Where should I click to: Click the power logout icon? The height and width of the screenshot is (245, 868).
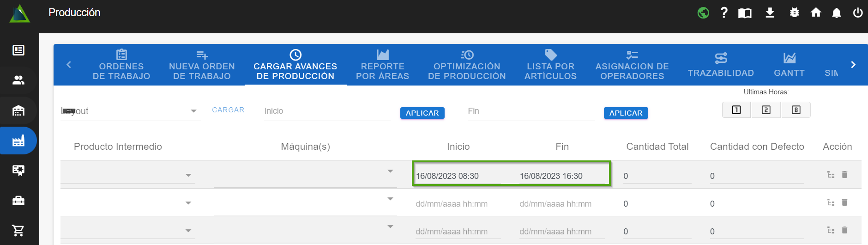tap(857, 12)
